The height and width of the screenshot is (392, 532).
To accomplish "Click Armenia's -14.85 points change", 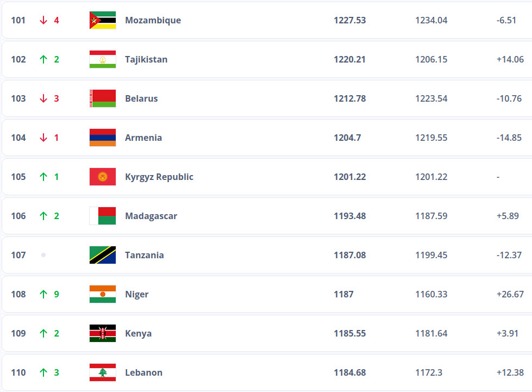I will tap(509, 138).
